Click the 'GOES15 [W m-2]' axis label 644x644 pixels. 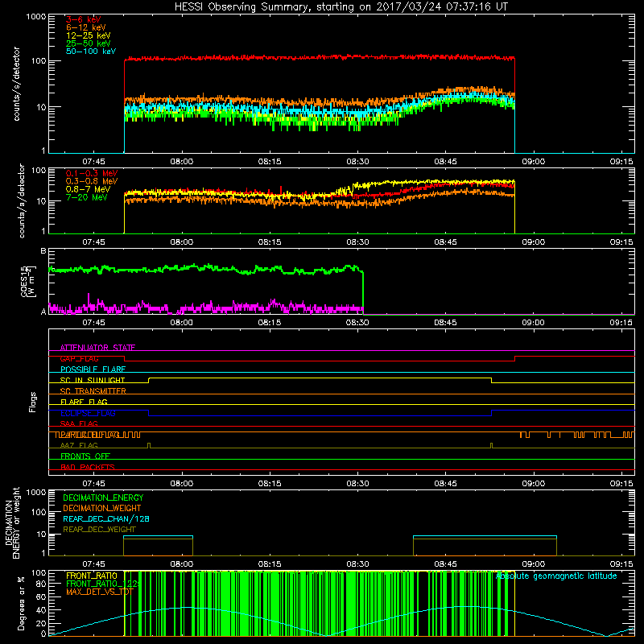click(28, 282)
